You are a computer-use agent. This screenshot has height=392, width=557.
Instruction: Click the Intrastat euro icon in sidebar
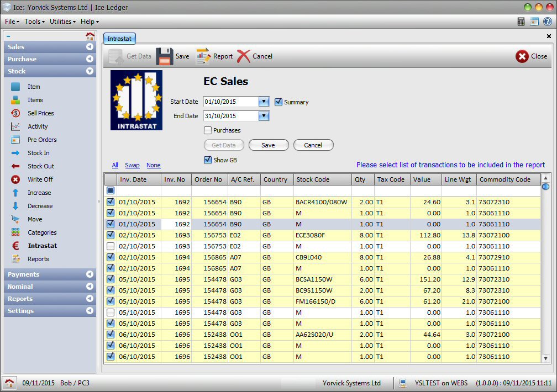pyautogui.click(x=16, y=246)
